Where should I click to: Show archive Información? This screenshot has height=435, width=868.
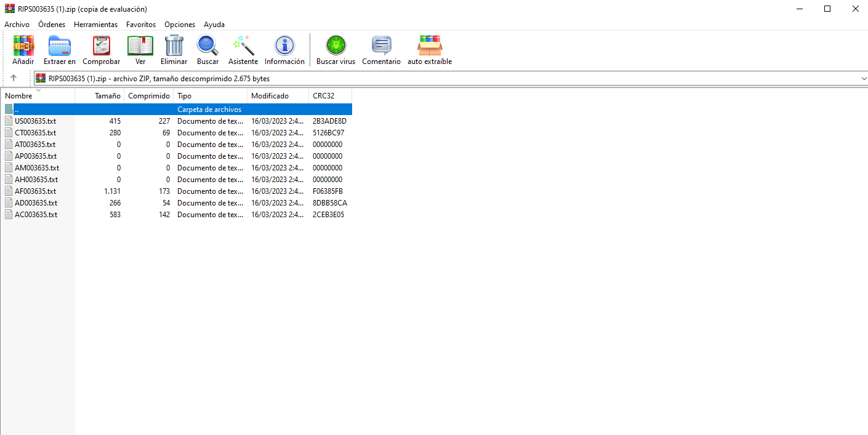284,50
